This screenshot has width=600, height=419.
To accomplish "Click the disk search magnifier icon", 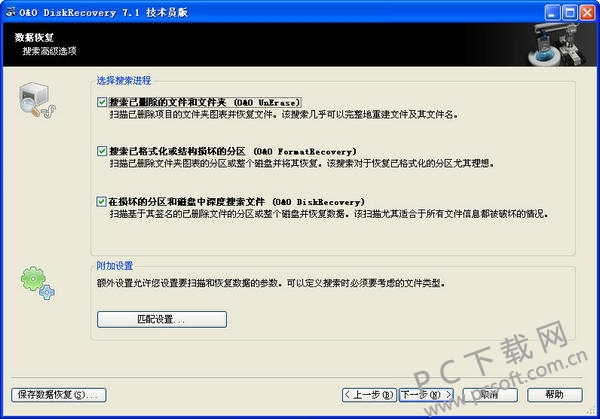I will 37,100.
